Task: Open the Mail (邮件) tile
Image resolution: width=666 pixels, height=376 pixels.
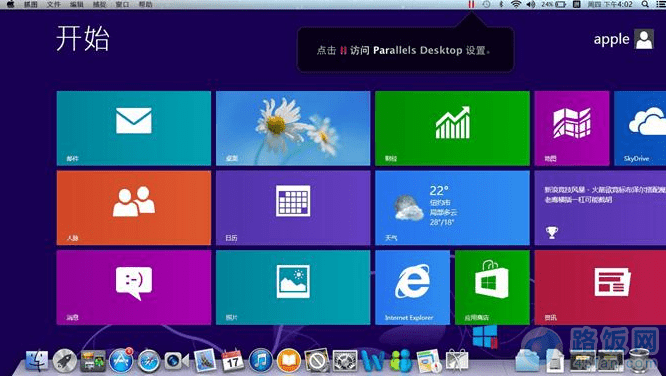Action: click(x=133, y=128)
